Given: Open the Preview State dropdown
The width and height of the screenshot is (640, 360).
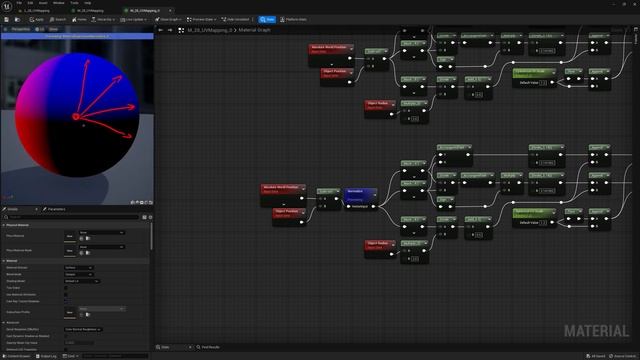Looking at the screenshot, I should [201, 19].
